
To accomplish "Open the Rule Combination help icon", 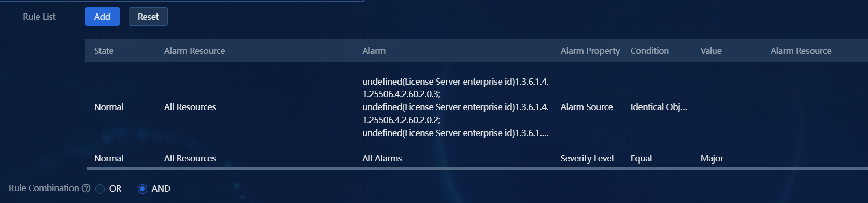I will pos(86,188).
